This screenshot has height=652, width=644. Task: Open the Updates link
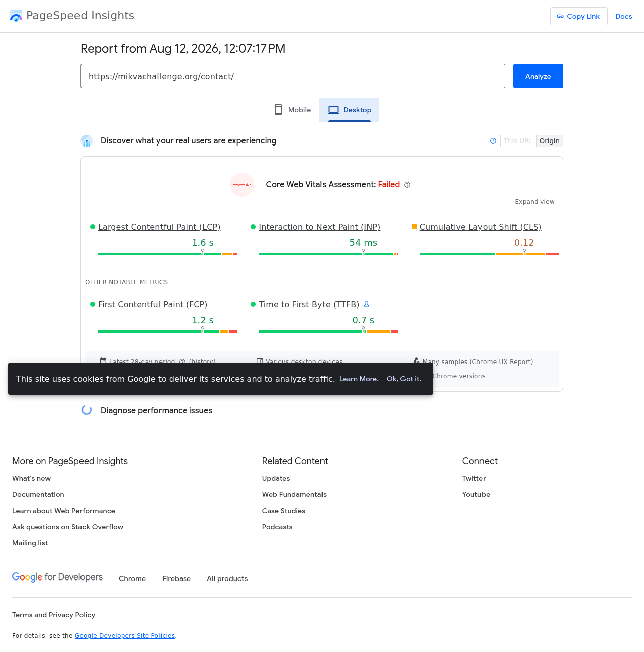click(276, 479)
